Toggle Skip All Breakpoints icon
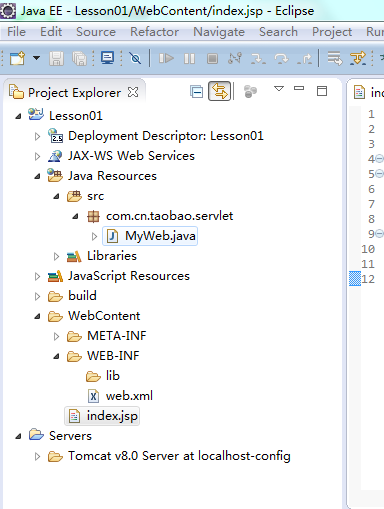384x509 pixels. pyautogui.click(x=135, y=59)
